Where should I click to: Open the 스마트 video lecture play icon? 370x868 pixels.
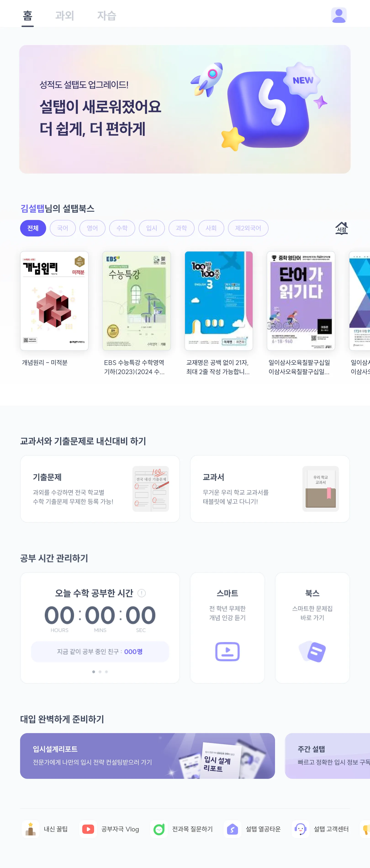pos(227,651)
